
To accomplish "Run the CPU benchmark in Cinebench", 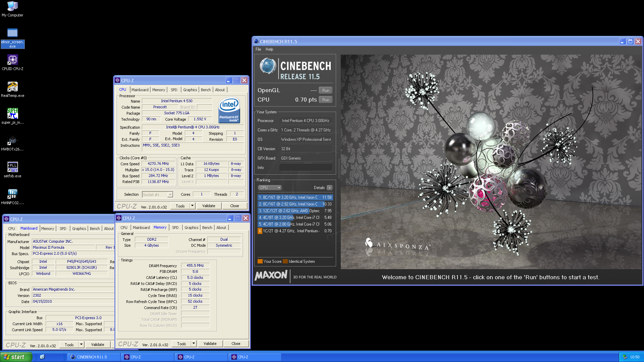I will (x=326, y=100).
